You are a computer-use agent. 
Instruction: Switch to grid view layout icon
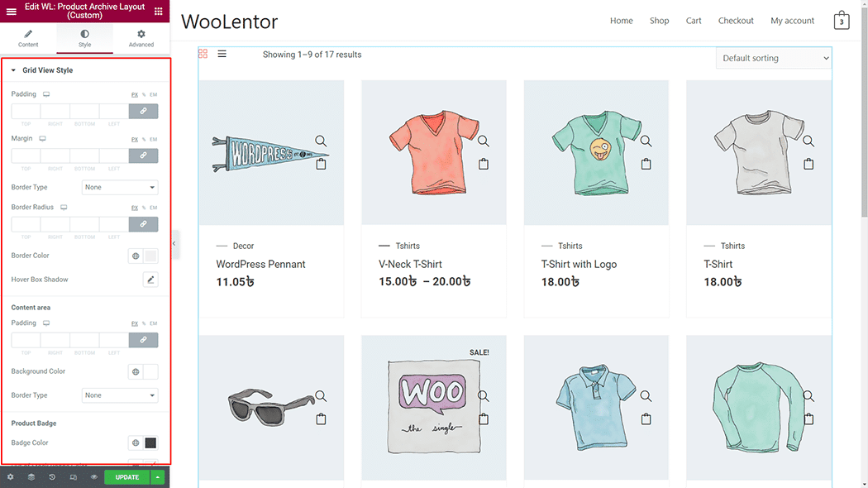click(x=203, y=54)
